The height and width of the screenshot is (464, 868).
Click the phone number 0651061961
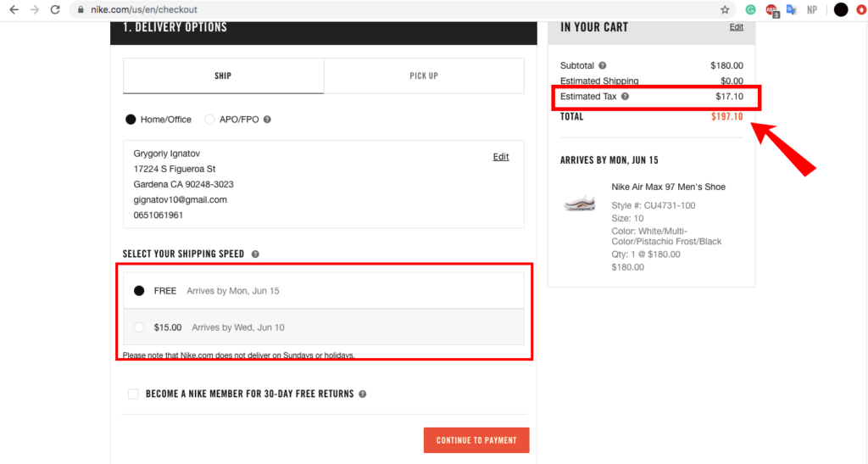159,215
